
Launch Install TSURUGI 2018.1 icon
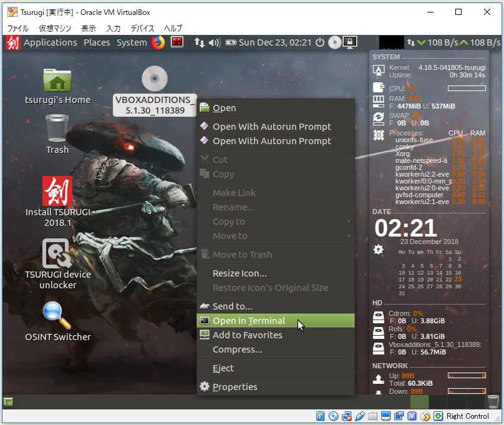57,191
